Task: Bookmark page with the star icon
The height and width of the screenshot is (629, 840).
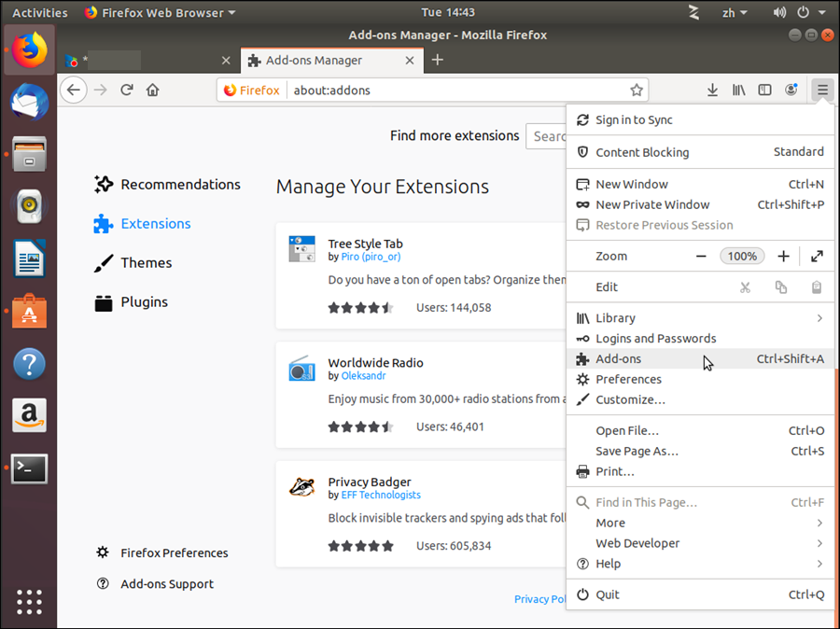Action: tap(636, 91)
